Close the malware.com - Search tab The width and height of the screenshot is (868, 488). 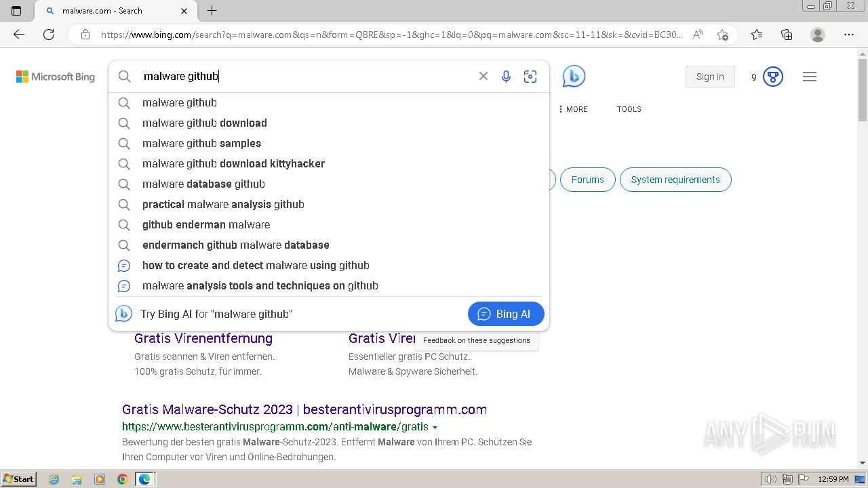(184, 11)
